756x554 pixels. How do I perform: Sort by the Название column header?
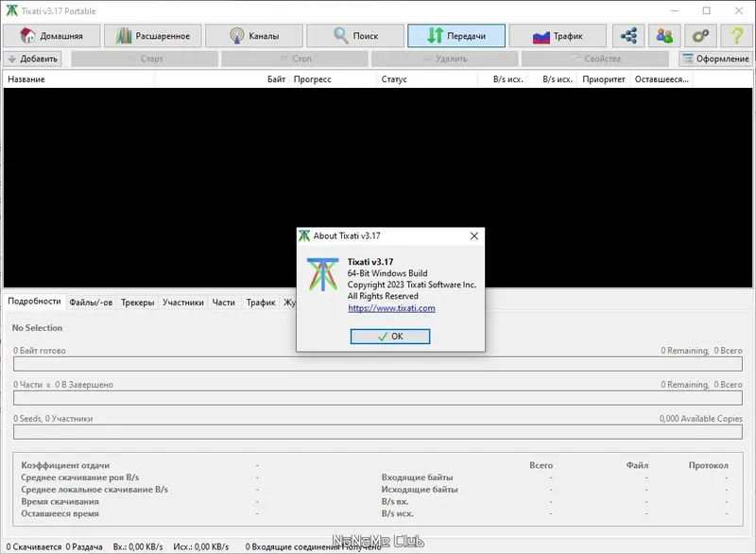click(x=79, y=79)
